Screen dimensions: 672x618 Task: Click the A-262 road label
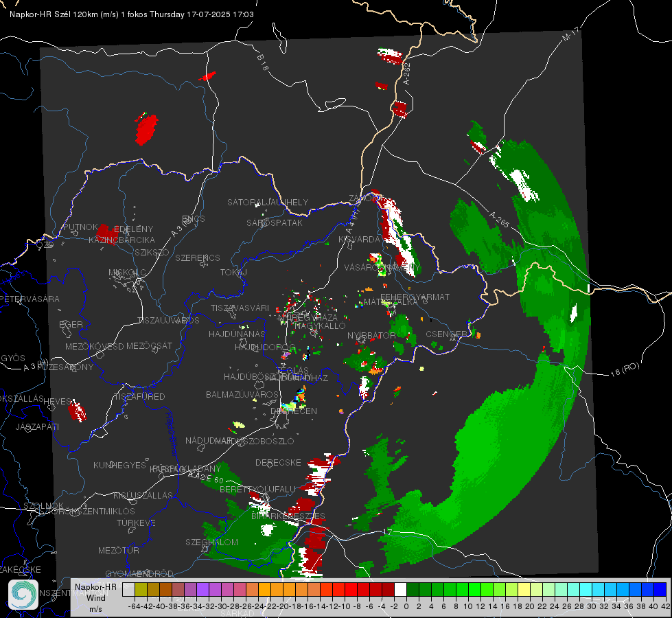407,73
